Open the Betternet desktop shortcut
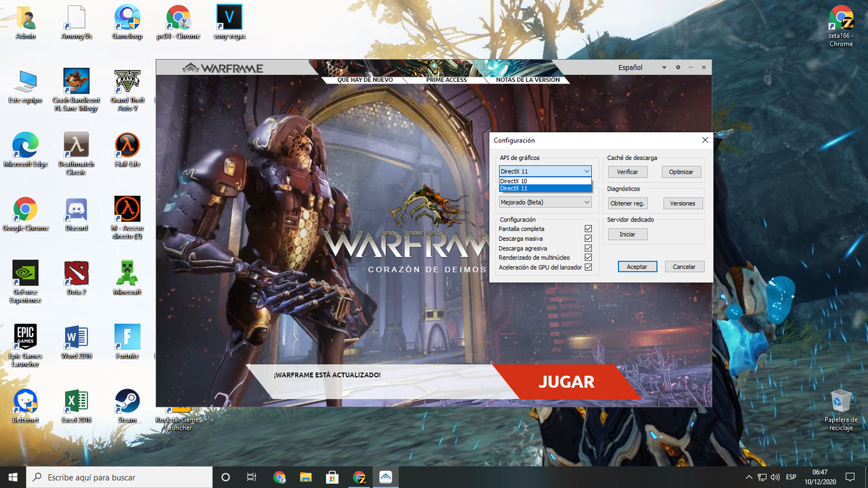This screenshot has height=488, width=868. 26,407
